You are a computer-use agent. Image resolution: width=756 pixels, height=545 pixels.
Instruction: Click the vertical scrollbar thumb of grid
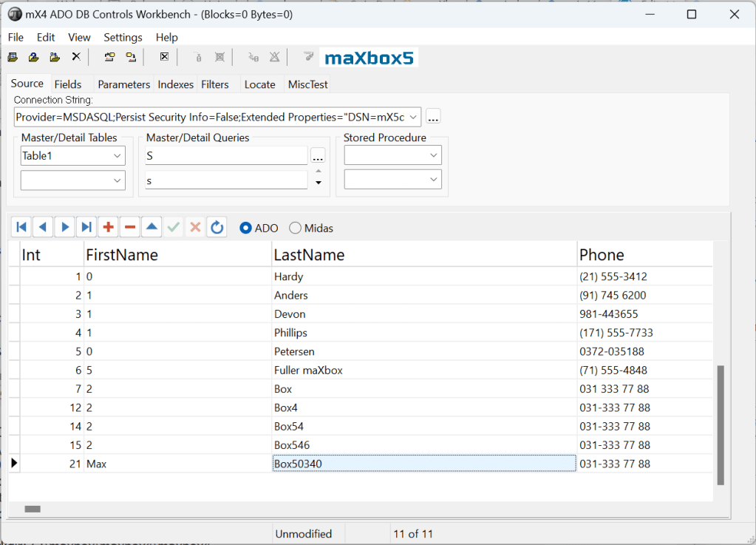pyautogui.click(x=721, y=424)
